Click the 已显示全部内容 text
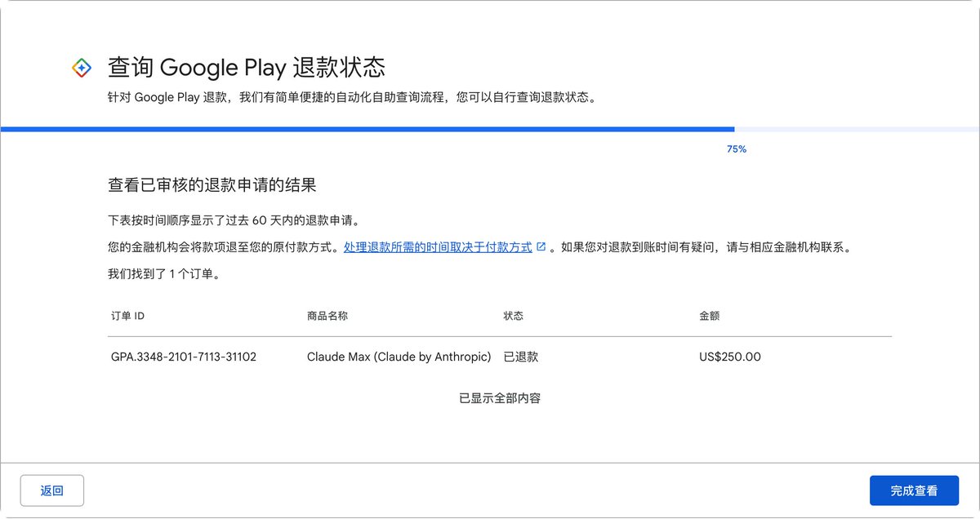980x519 pixels. [500, 398]
